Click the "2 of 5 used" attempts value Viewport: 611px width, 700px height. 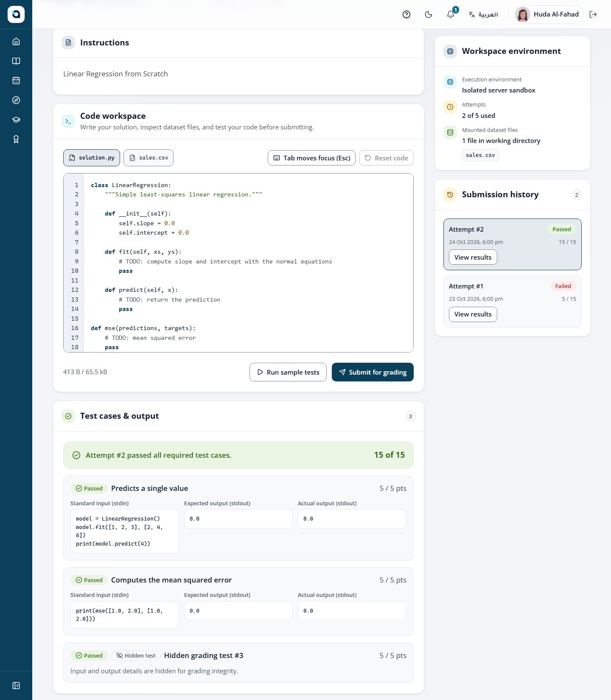pos(479,115)
